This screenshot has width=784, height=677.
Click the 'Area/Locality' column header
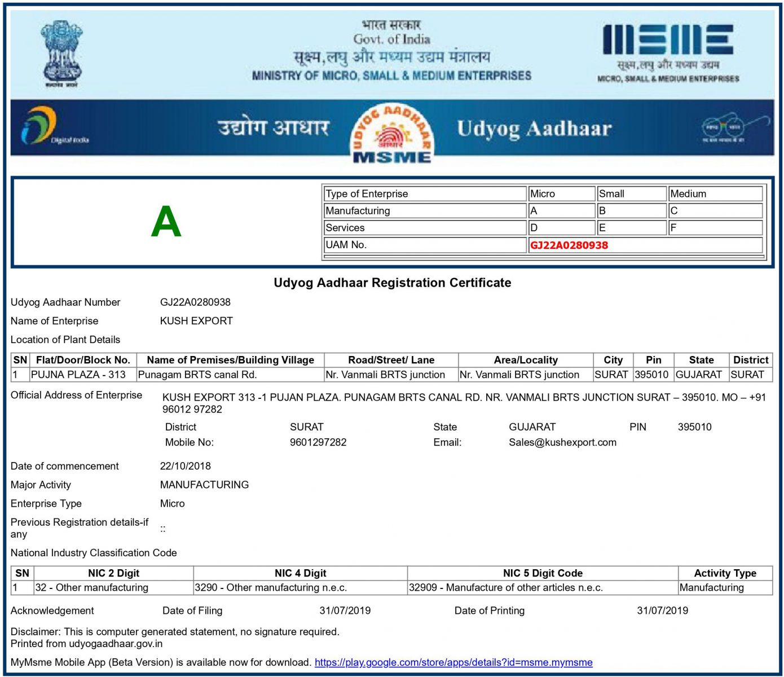point(526,360)
